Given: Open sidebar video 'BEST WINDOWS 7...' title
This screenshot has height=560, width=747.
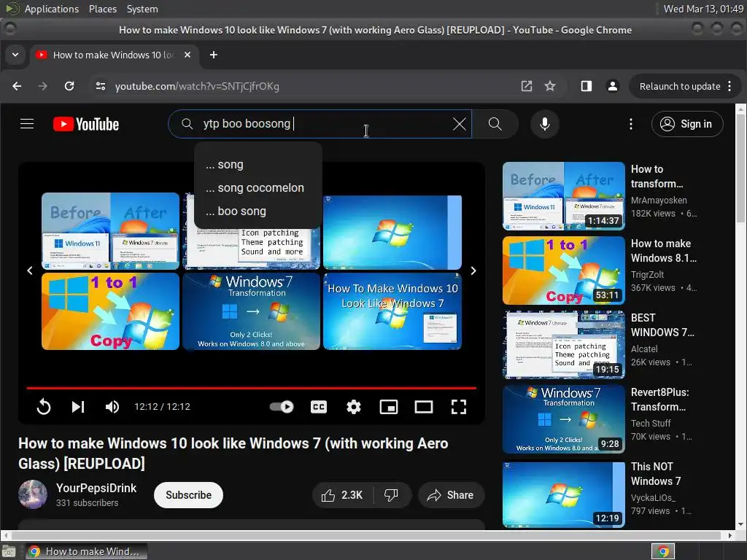Looking at the screenshot, I should click(x=662, y=324).
